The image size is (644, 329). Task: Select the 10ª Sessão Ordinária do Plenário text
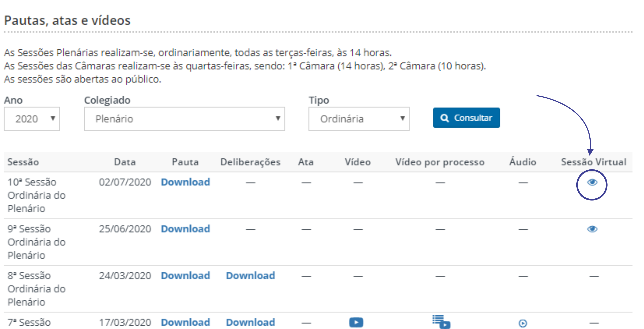(x=36, y=195)
